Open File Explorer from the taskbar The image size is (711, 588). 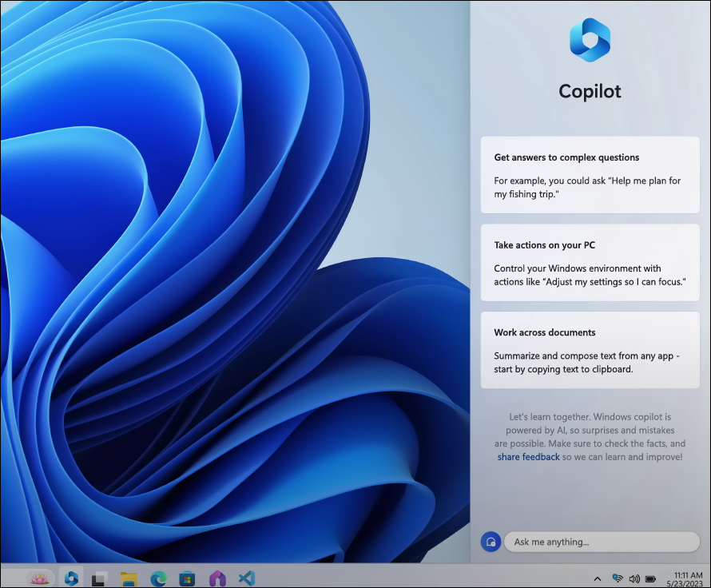tap(128, 577)
